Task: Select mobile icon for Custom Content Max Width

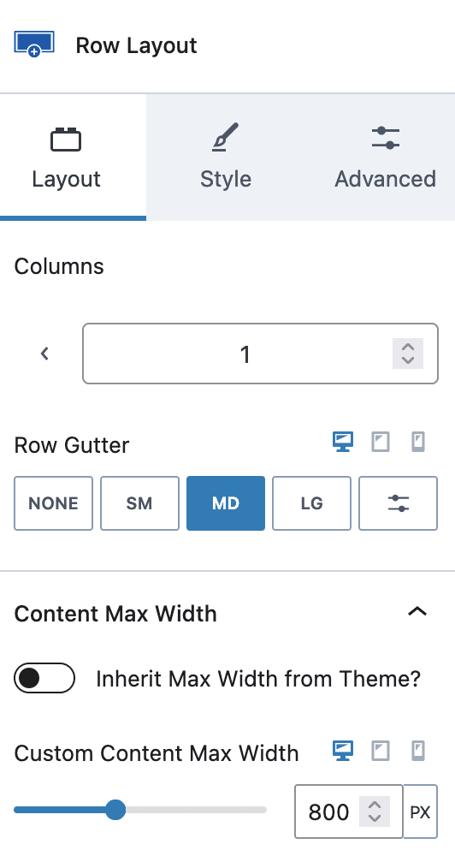Action: click(x=418, y=751)
